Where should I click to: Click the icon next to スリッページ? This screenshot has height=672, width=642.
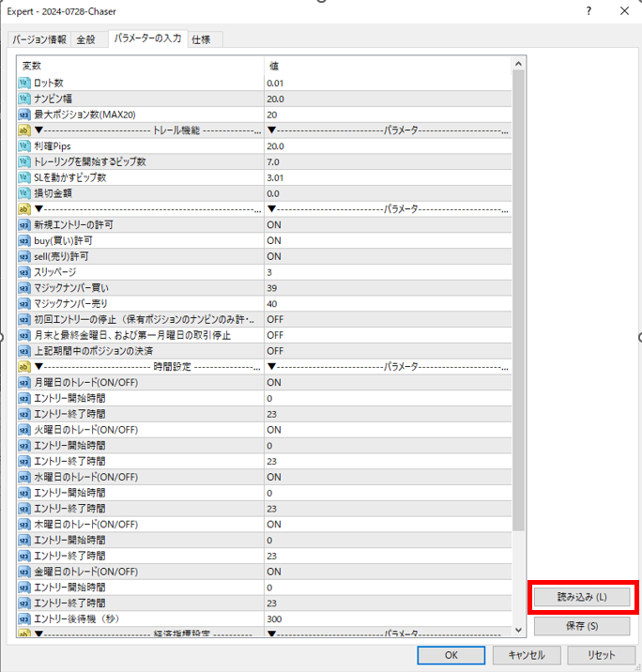point(24,272)
